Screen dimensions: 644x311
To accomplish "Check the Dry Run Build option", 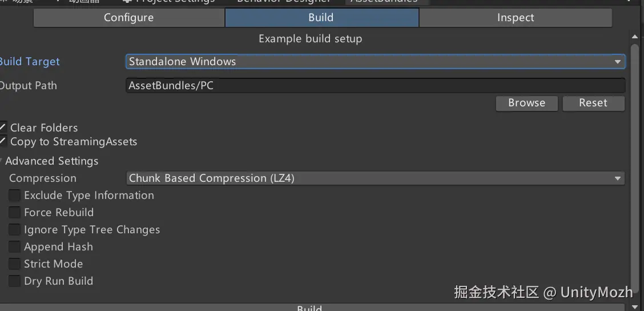I will click(x=14, y=281).
